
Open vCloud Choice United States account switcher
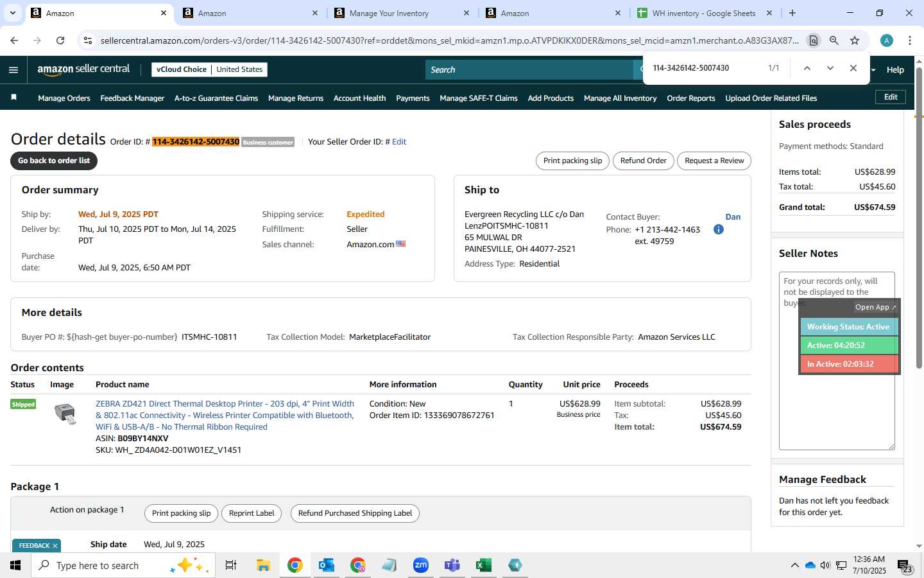(209, 69)
